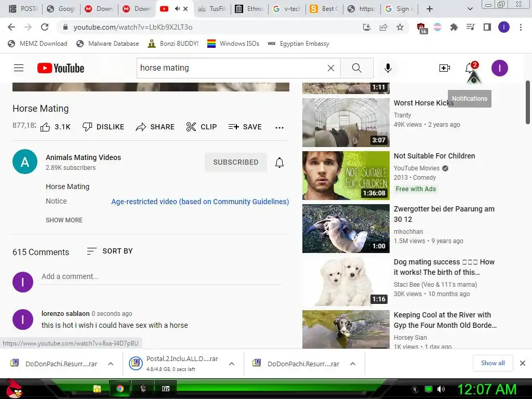
Task: Click the forward navigation arrow
Action: coord(28,27)
